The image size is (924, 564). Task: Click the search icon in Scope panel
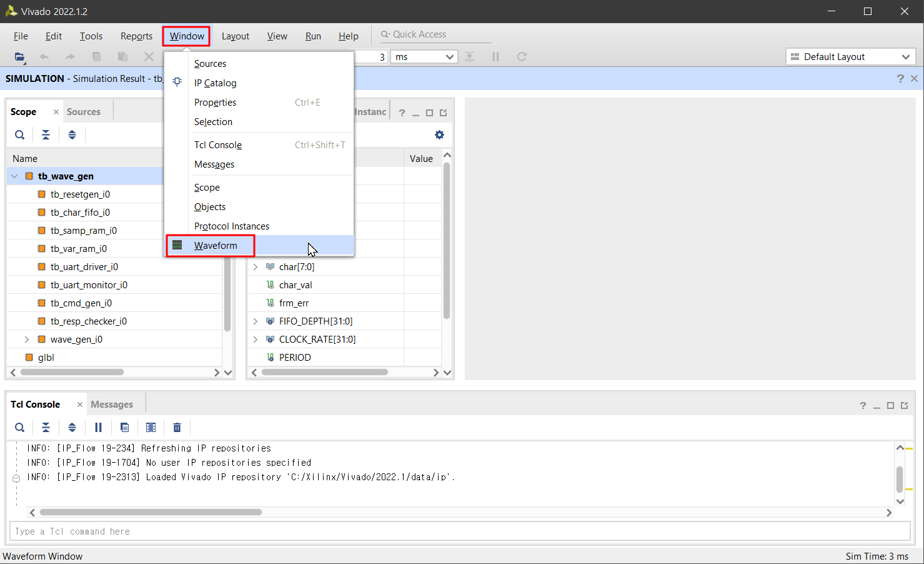[x=20, y=135]
